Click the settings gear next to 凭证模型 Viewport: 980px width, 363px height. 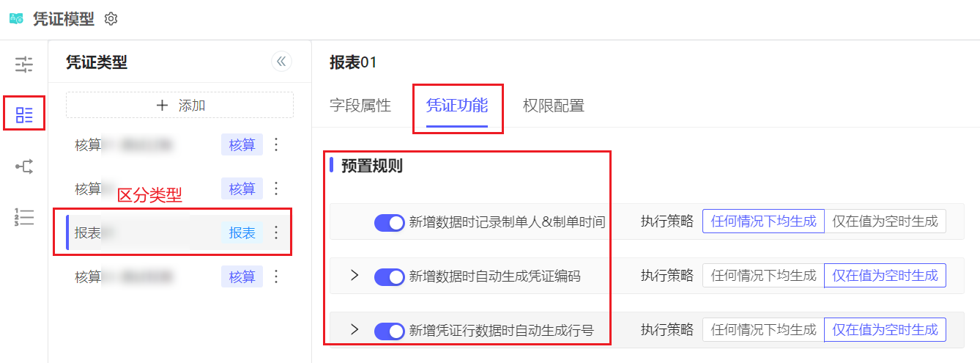point(111,19)
